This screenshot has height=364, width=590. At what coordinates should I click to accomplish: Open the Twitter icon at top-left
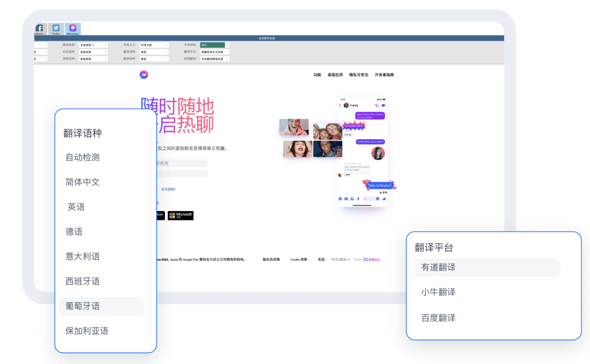(x=56, y=29)
